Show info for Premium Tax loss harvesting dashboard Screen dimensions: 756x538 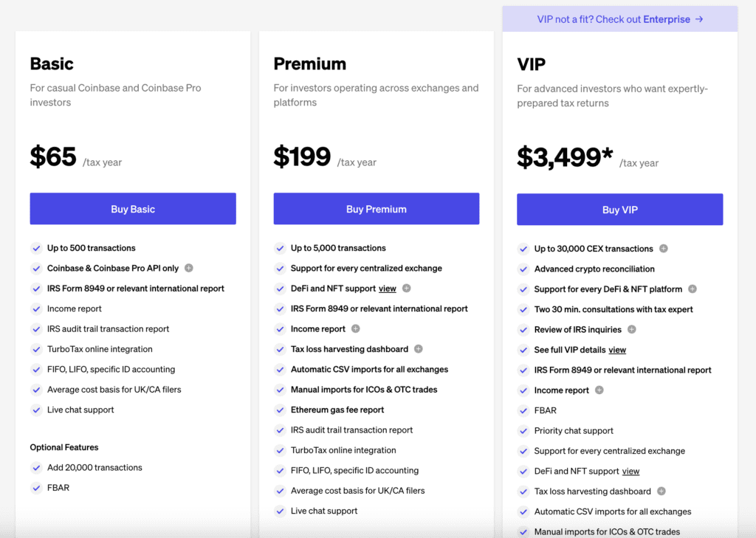(419, 349)
